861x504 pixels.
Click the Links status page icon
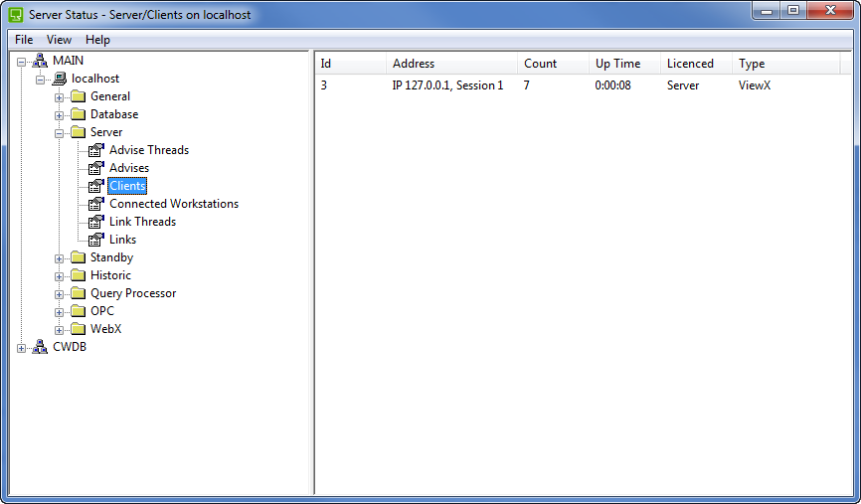click(x=96, y=240)
